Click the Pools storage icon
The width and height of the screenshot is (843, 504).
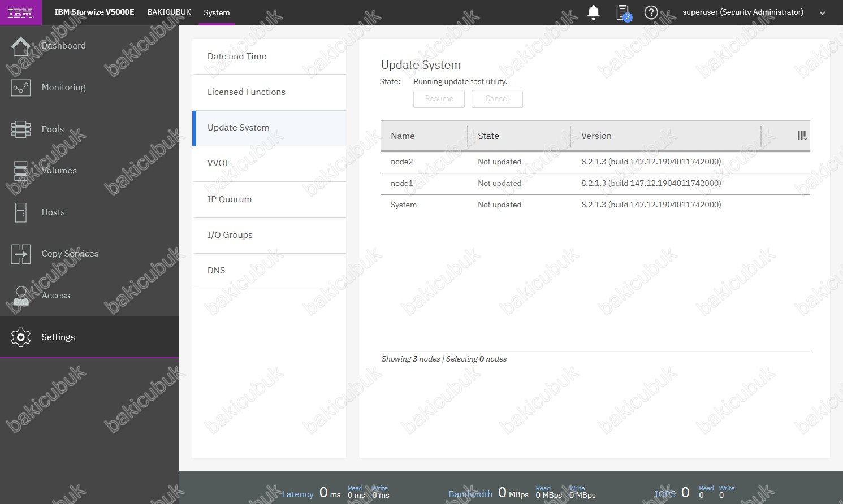(21, 129)
